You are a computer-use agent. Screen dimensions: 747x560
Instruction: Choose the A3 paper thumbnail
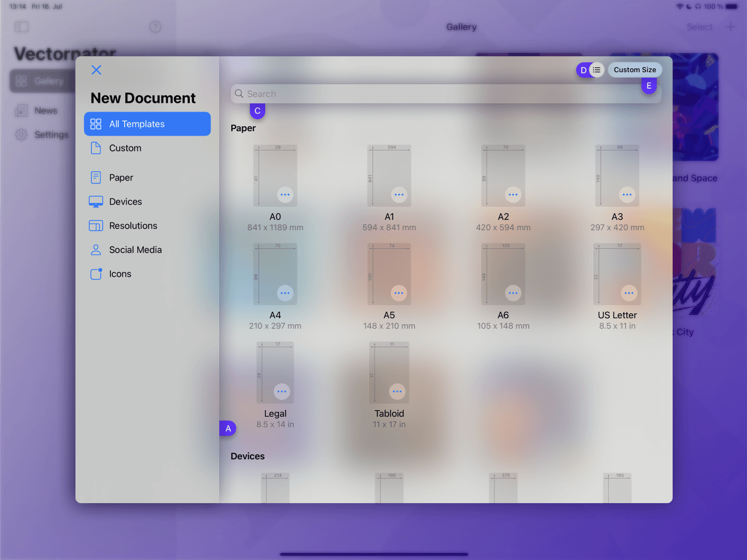click(x=617, y=176)
